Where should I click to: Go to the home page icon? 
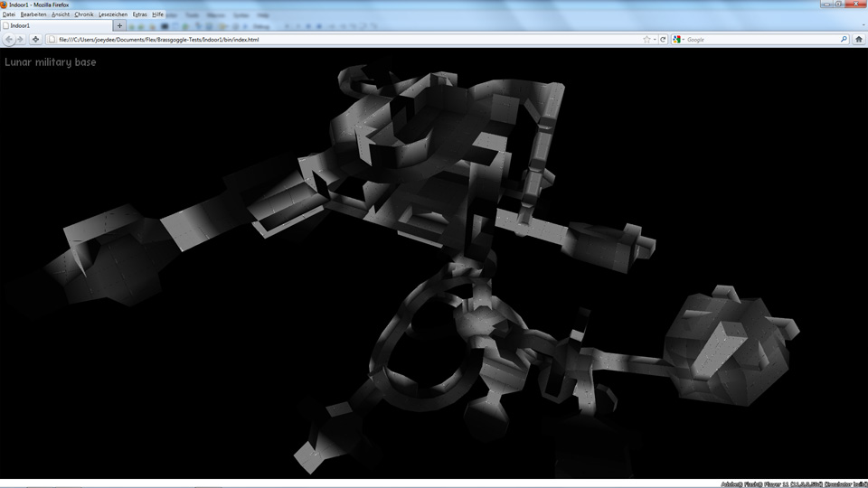point(858,40)
